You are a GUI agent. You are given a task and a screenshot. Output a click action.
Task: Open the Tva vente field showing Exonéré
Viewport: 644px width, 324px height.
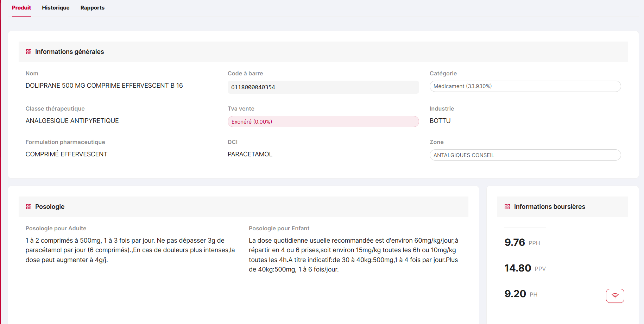point(323,121)
